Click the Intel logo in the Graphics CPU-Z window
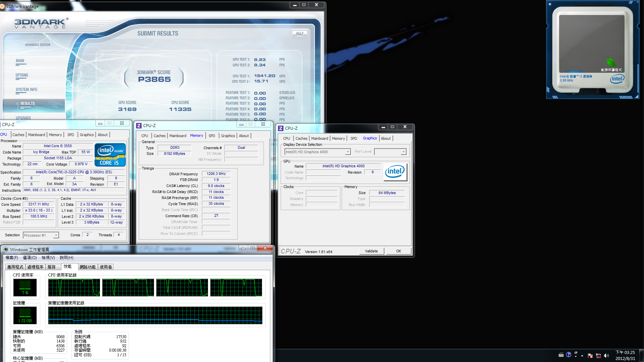Screen dimensions: 644x362 tap(395, 172)
